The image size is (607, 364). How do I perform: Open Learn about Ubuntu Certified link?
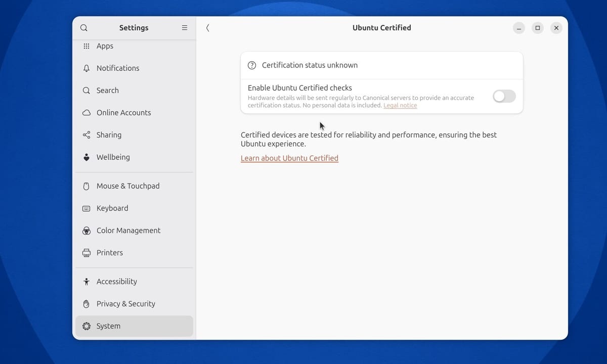click(x=289, y=158)
